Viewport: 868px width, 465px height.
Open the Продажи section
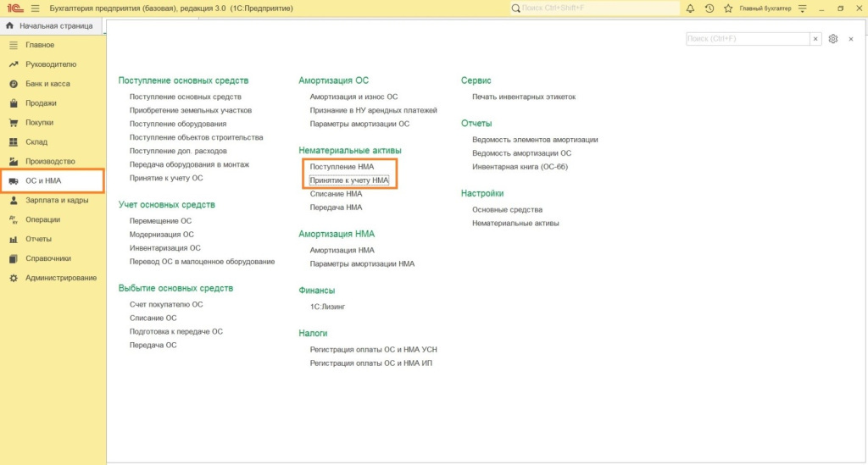pyautogui.click(x=41, y=102)
